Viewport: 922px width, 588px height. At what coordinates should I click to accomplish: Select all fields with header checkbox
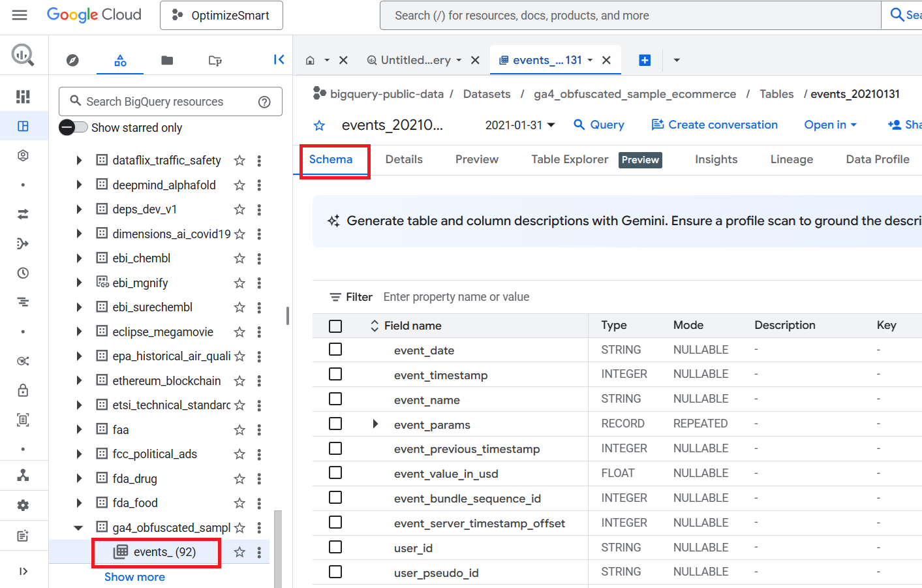(335, 326)
